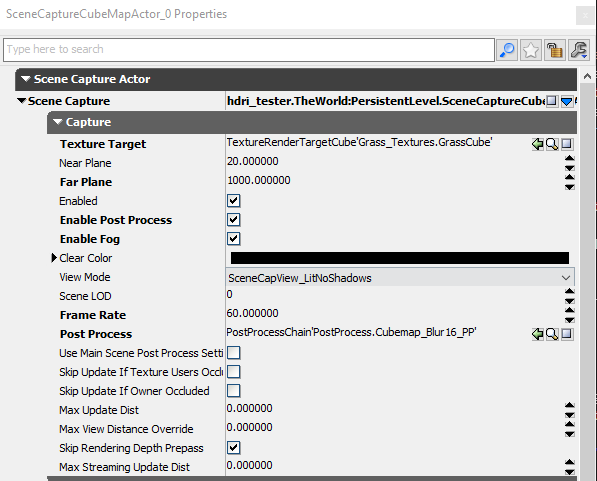Click the search magnifier icon
This screenshot has height=481, width=597.
(507, 50)
